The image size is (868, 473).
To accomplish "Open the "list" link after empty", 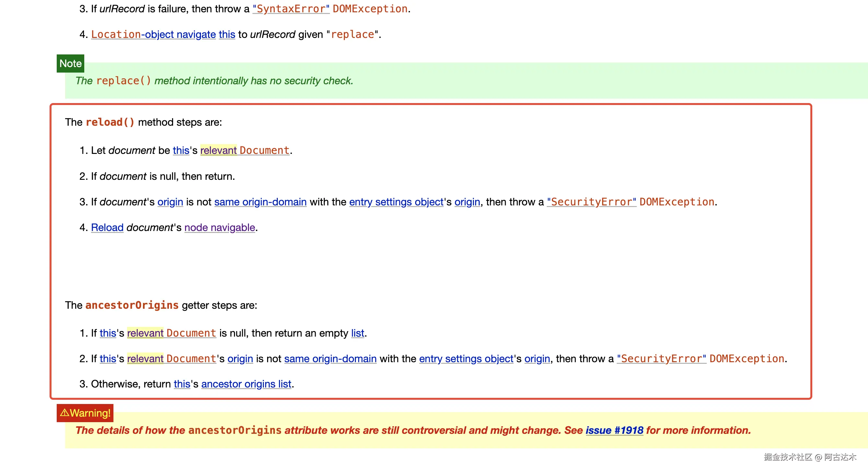I will [x=357, y=333].
